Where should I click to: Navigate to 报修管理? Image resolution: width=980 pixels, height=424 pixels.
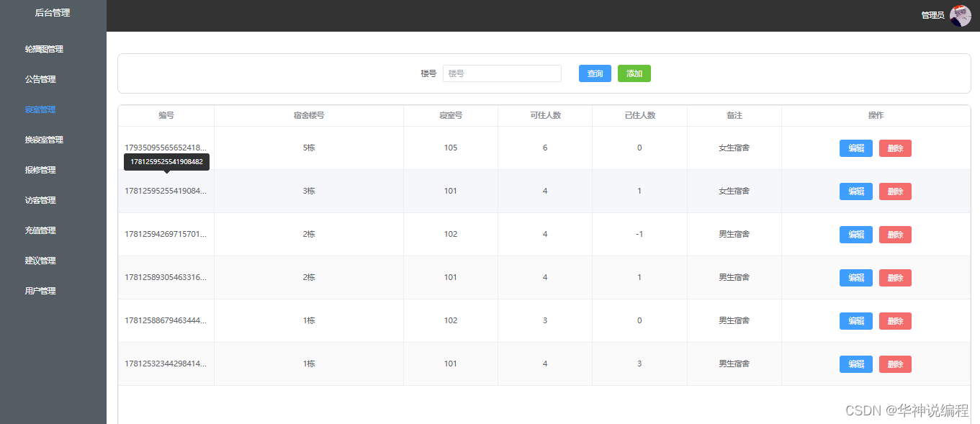[40, 170]
